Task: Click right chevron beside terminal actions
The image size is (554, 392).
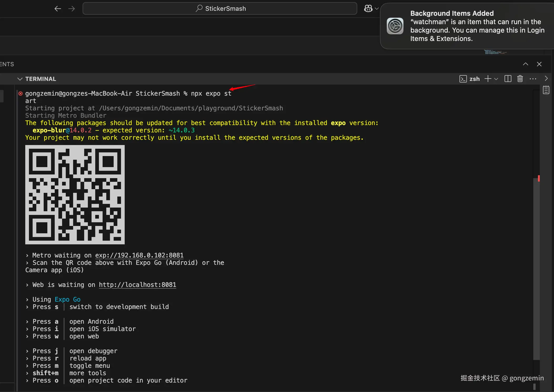Action: 546,79
